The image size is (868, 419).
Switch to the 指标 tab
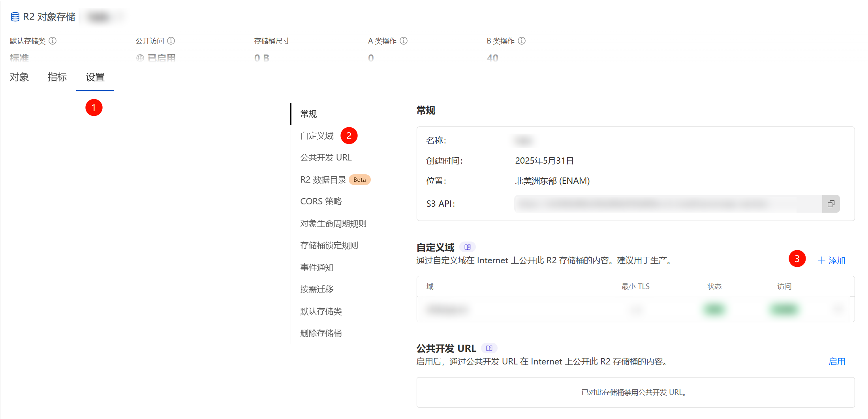[x=57, y=77]
